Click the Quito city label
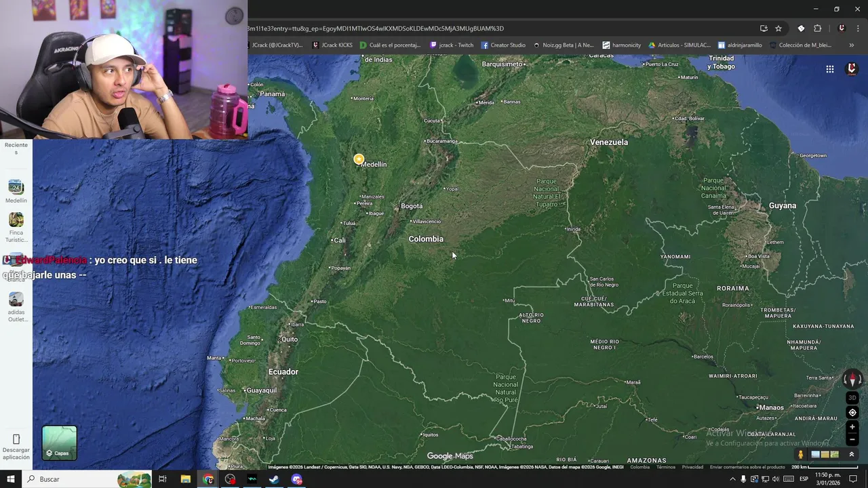 coord(290,339)
